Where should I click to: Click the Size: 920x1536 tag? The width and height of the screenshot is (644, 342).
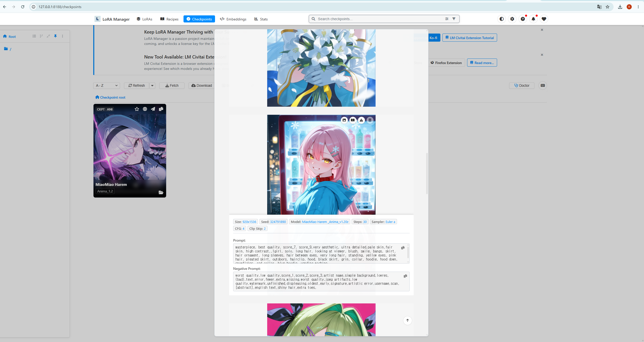point(246,222)
